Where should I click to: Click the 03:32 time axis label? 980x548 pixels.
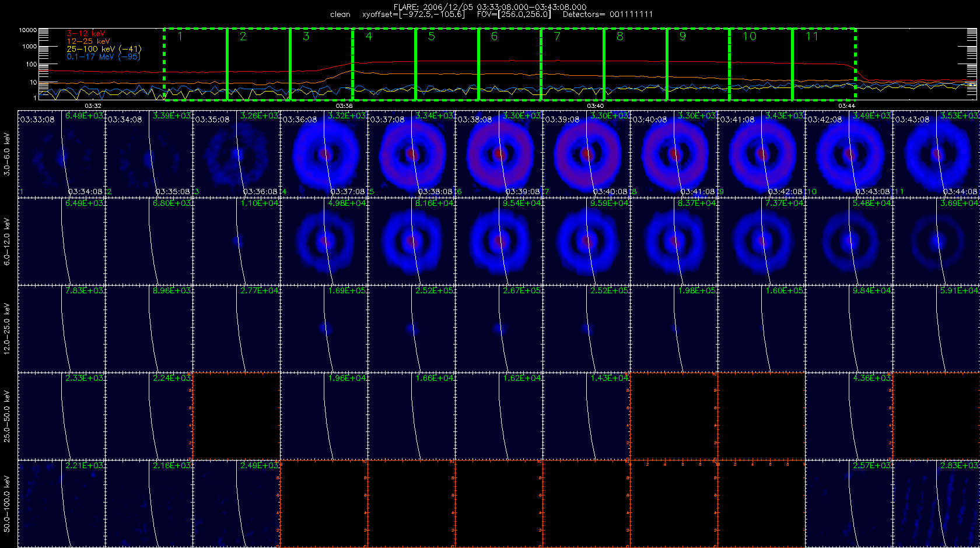[x=93, y=106]
